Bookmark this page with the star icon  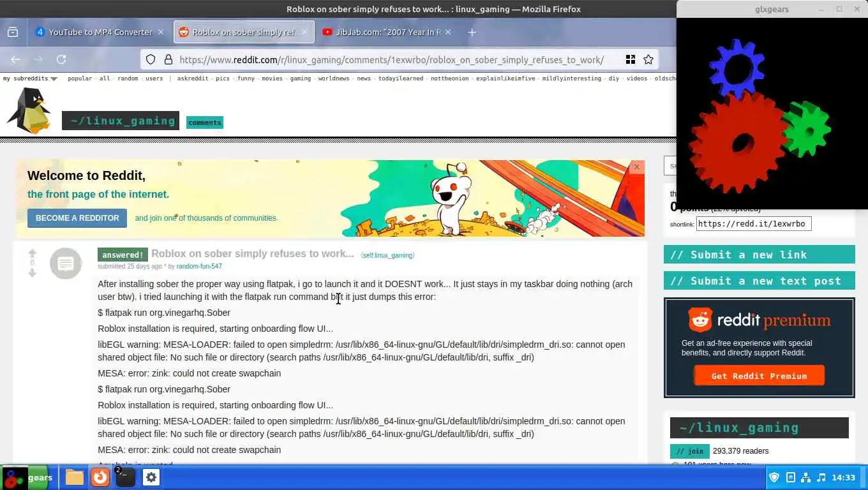648,59
